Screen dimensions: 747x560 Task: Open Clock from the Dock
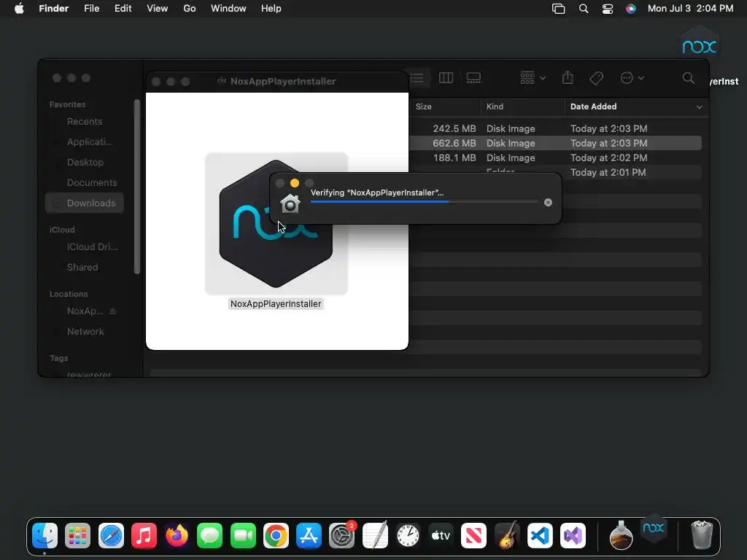pos(408,536)
